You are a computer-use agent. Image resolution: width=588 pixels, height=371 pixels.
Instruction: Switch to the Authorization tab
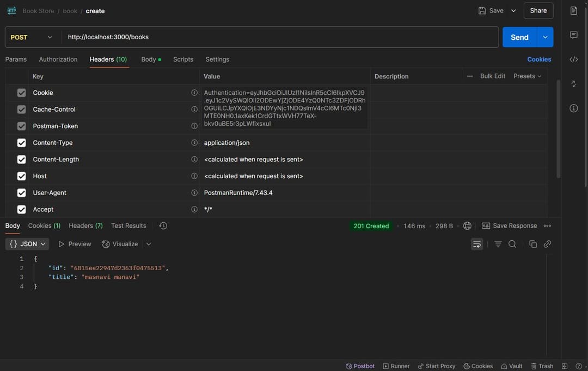click(x=58, y=59)
